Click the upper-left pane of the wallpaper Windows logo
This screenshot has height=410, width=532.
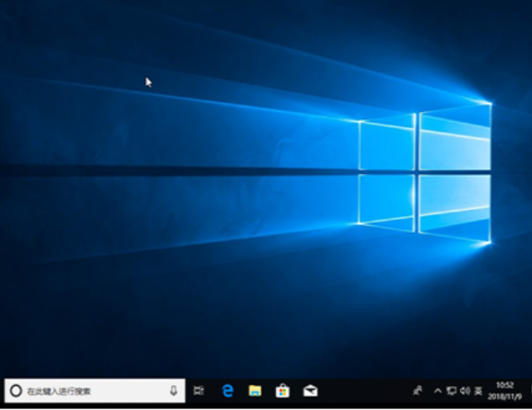tap(387, 143)
